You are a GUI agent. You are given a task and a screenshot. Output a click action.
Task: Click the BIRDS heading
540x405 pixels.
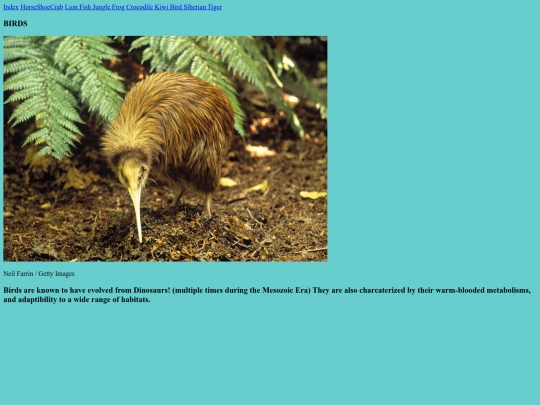[15, 23]
